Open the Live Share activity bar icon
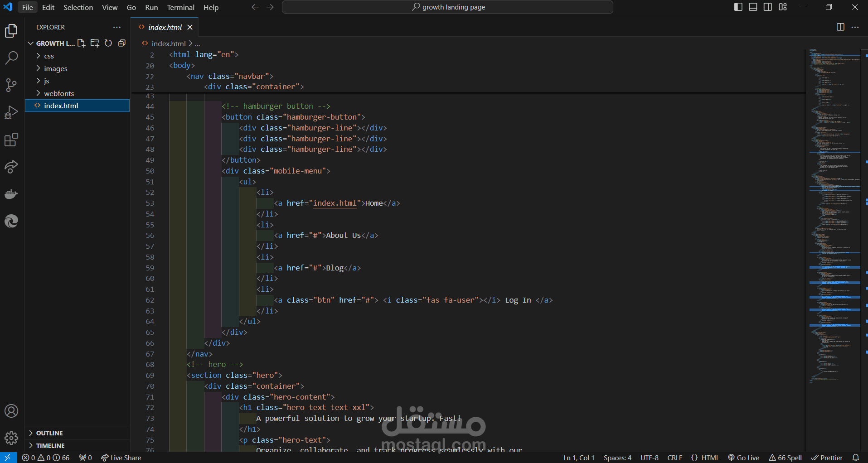The height and width of the screenshot is (463, 868). click(x=11, y=167)
